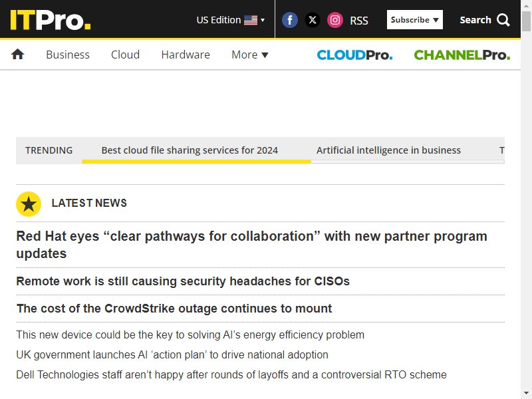The width and height of the screenshot is (532, 399).
Task: Click the trending bar yellow progress slider
Action: point(196,162)
